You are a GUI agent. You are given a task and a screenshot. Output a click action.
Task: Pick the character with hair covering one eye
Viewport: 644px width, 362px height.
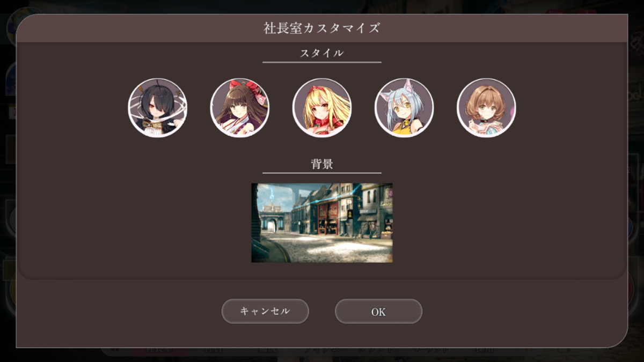[158, 108]
